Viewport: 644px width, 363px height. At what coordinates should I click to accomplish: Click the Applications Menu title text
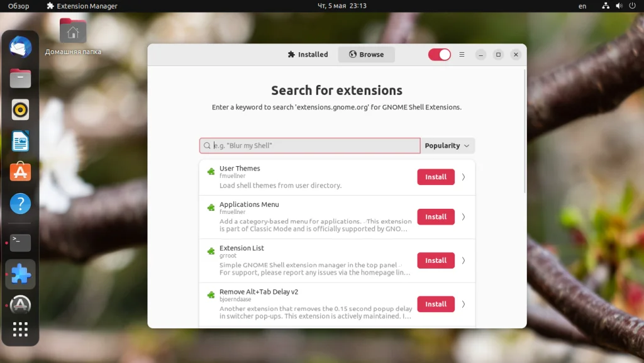click(x=249, y=204)
